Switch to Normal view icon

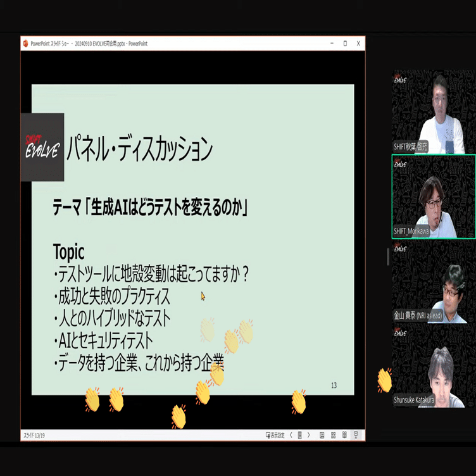[x=322, y=435]
